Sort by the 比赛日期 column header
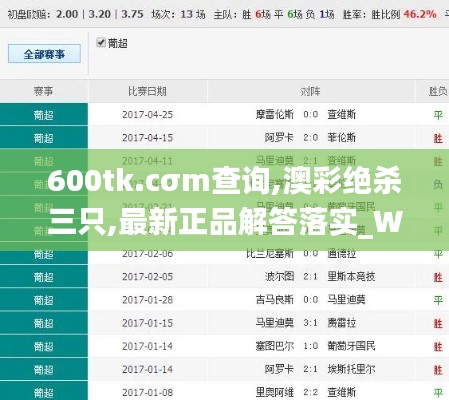The width and height of the screenshot is (449, 400). coord(147,91)
